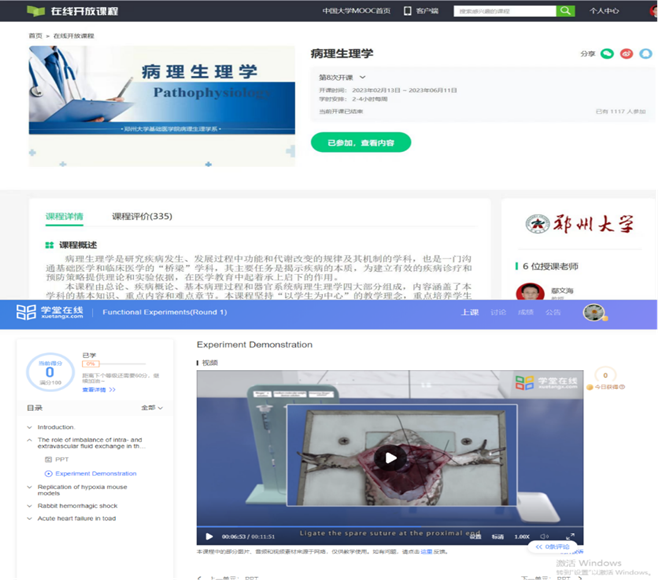Click the green search magnifier button
658x580 pixels.
[x=565, y=11]
